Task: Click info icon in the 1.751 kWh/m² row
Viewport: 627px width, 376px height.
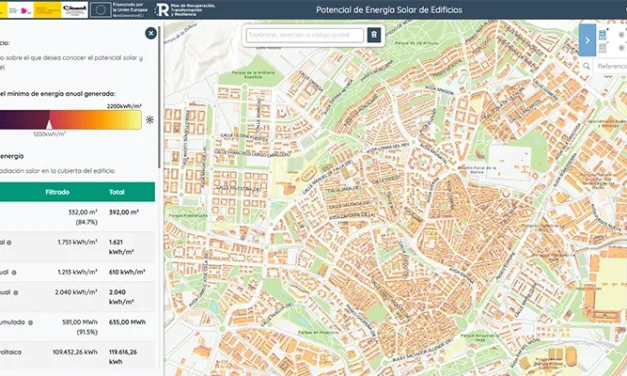Action: point(9,243)
